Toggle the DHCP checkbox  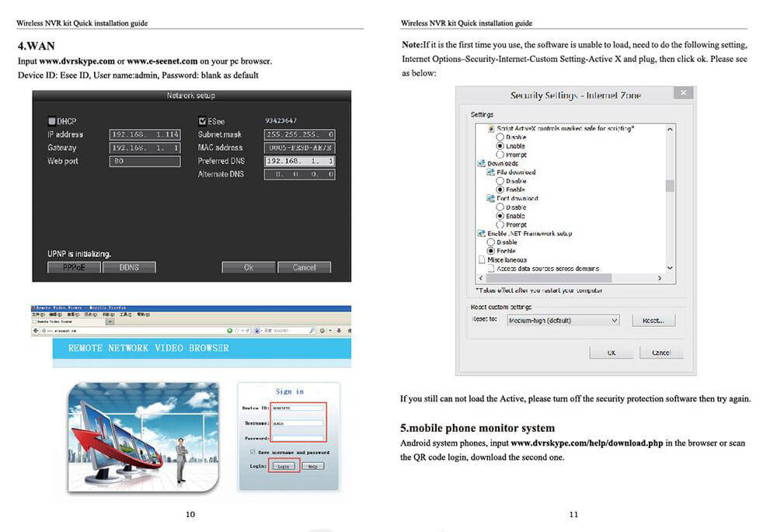point(52,121)
